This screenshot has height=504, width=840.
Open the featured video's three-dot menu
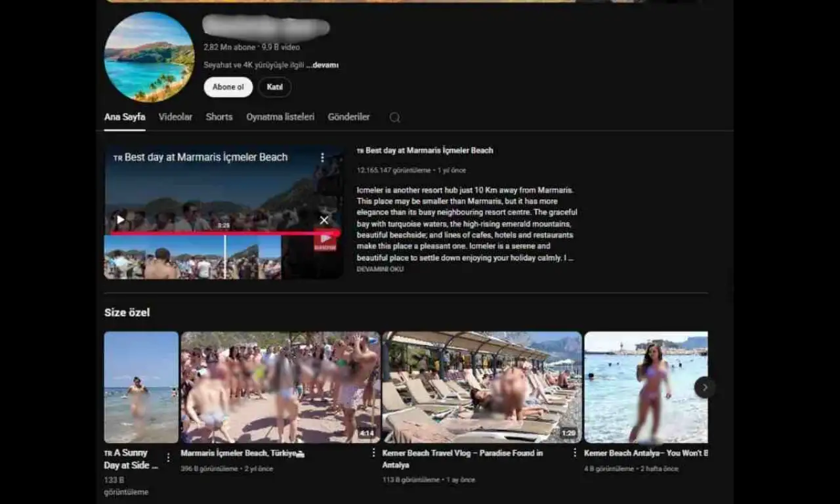tap(322, 157)
